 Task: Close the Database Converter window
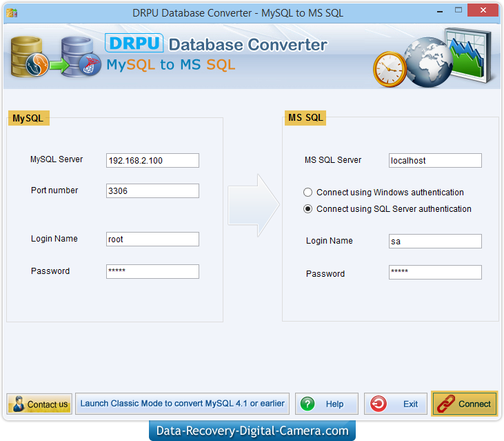click(483, 10)
